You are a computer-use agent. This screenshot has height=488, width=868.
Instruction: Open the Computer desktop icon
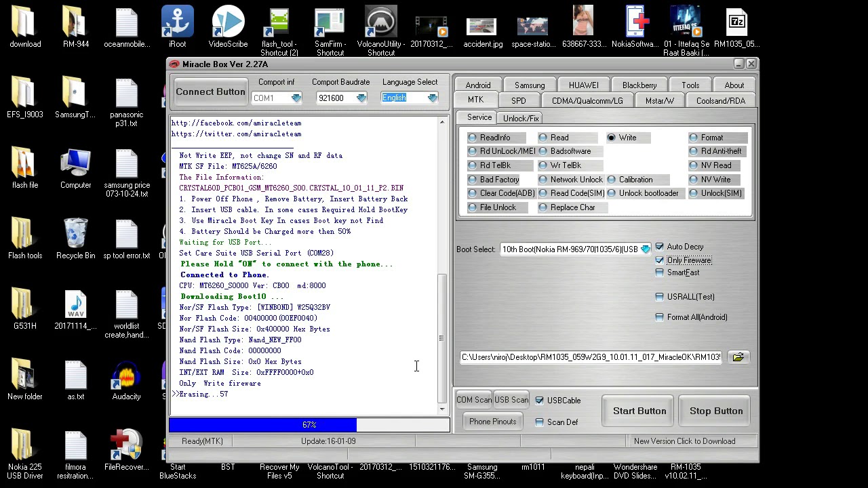pos(75,168)
